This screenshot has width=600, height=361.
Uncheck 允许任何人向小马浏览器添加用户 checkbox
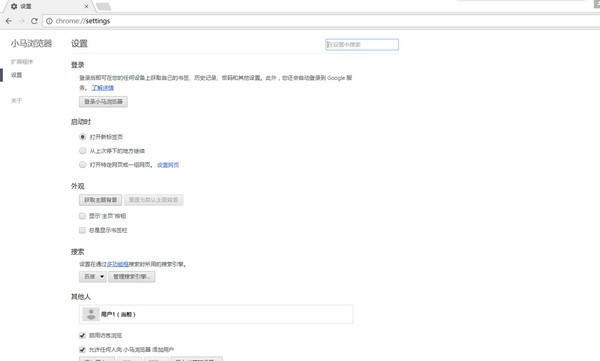click(82, 350)
